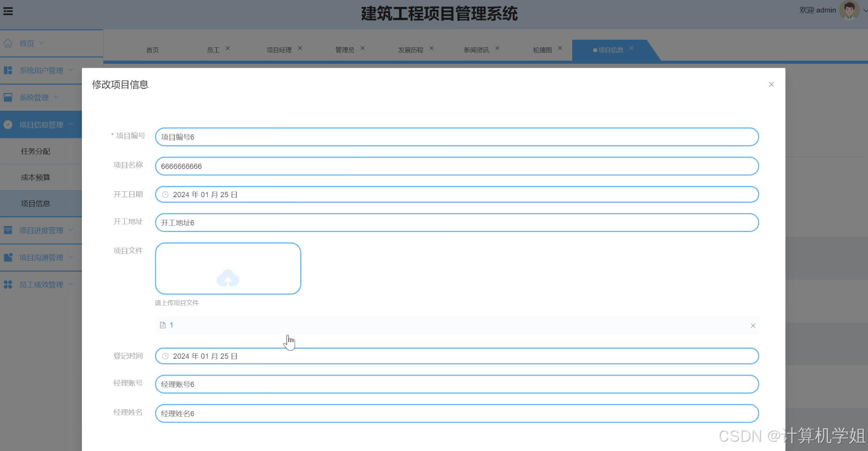Close the 项目信息 tab

[x=631, y=48]
